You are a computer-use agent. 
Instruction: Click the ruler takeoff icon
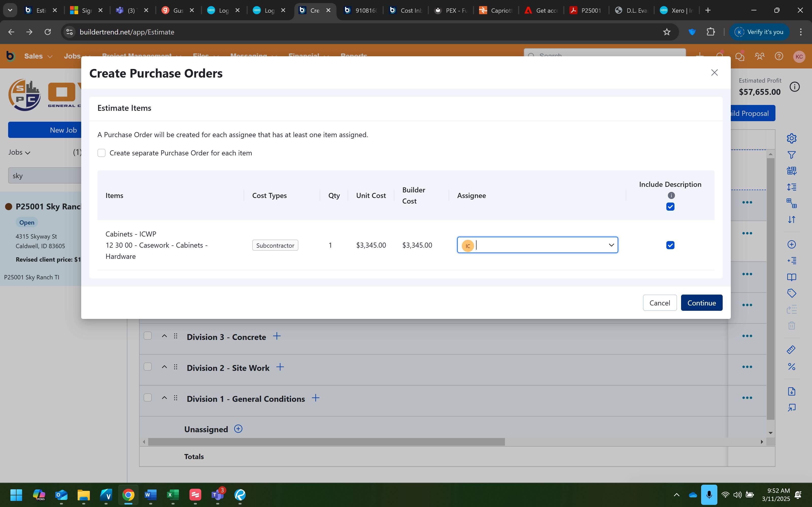pos(791,350)
